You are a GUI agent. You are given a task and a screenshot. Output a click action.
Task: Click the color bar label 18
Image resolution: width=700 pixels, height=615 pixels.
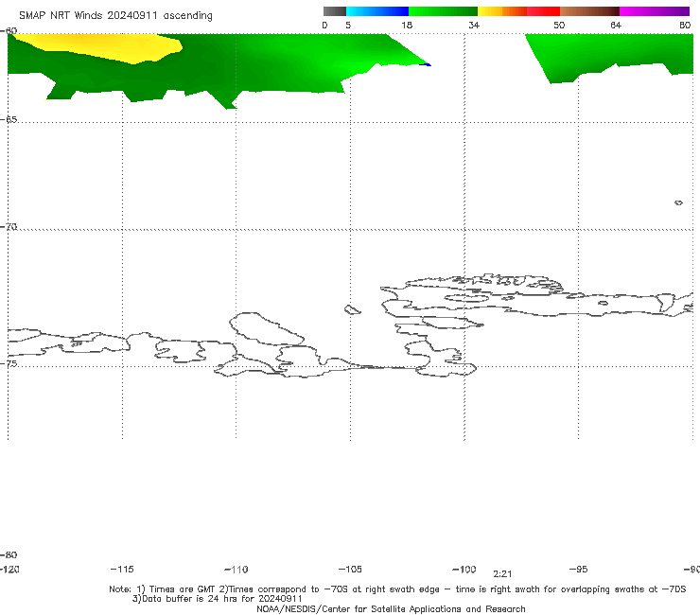(x=407, y=25)
